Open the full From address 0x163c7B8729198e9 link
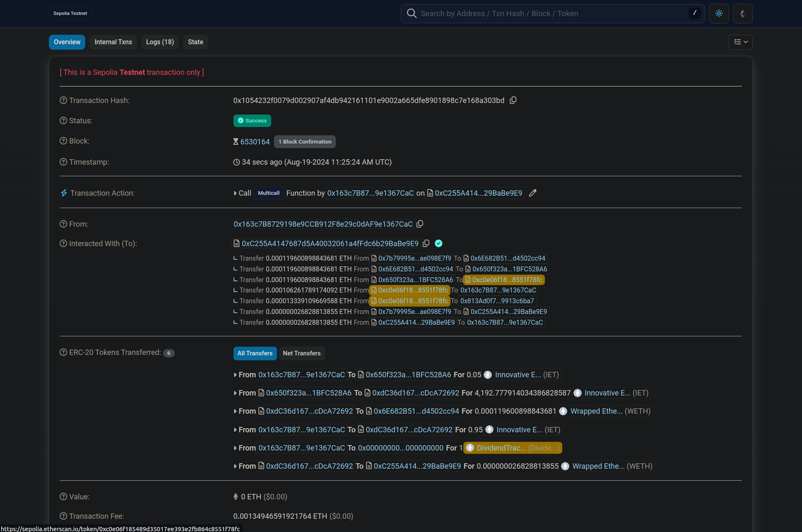This screenshot has height=532, width=802. click(323, 224)
